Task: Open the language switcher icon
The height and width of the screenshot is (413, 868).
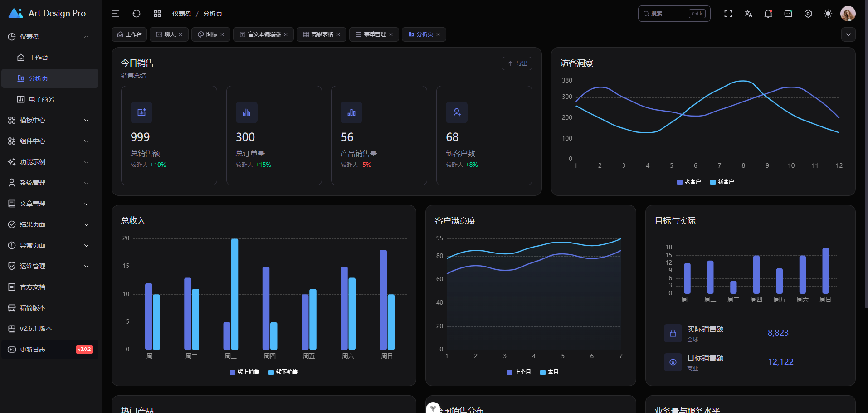Action: click(748, 14)
